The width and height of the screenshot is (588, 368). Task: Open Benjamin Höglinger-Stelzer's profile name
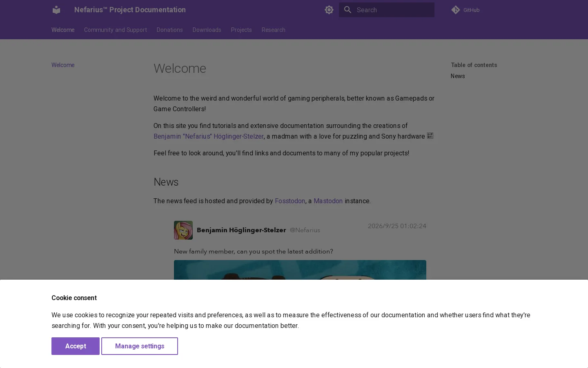point(241,230)
